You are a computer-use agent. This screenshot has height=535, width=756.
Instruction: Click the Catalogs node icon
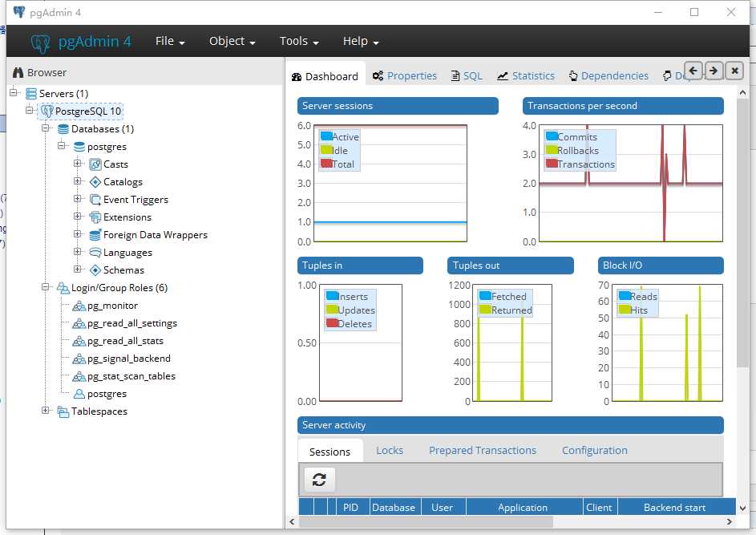pos(95,182)
